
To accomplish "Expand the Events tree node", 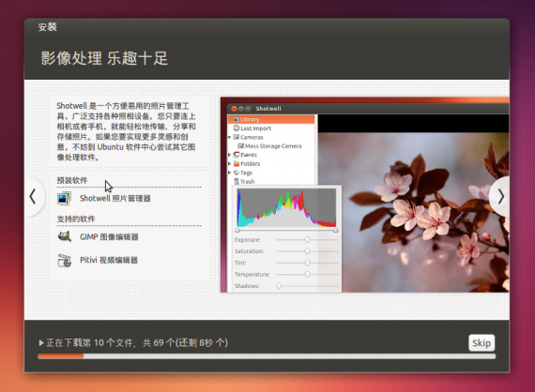I will 230,155.
